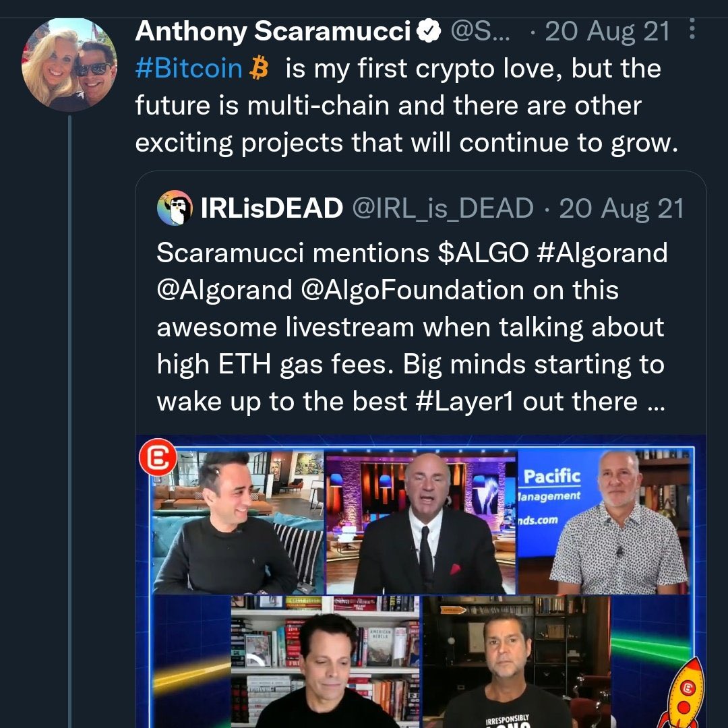Click the @IRL_is_DEAD handle
The width and height of the screenshot is (728, 728).
pos(443,208)
